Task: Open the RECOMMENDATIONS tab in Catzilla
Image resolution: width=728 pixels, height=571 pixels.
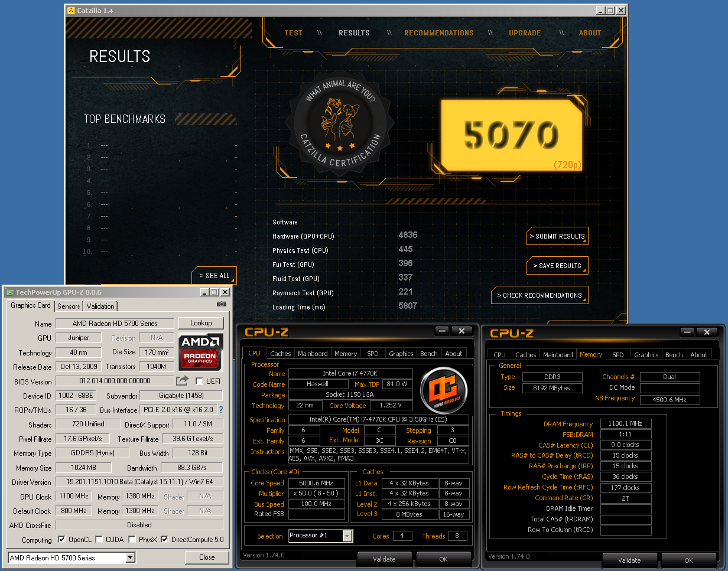Action: pyautogui.click(x=439, y=33)
